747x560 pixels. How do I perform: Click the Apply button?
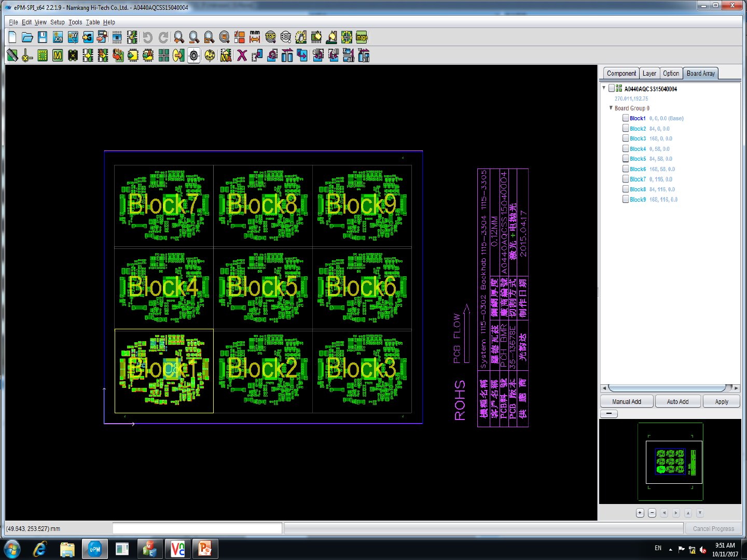(x=721, y=402)
